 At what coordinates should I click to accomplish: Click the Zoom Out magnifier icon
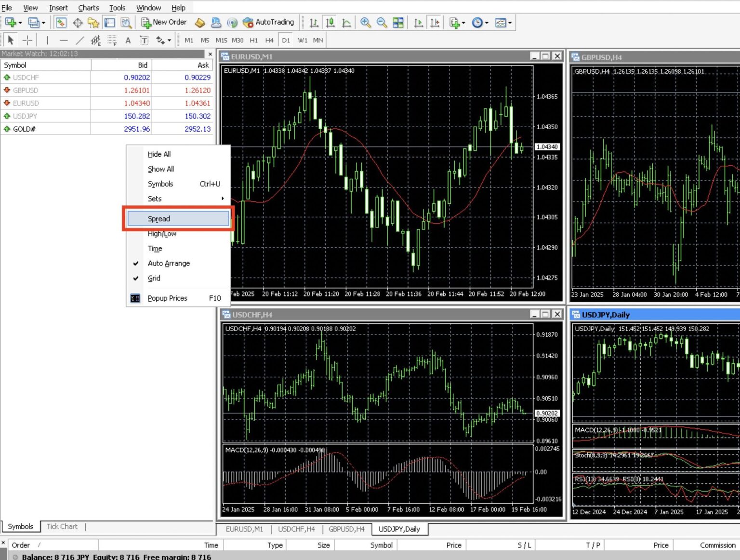pos(382,23)
